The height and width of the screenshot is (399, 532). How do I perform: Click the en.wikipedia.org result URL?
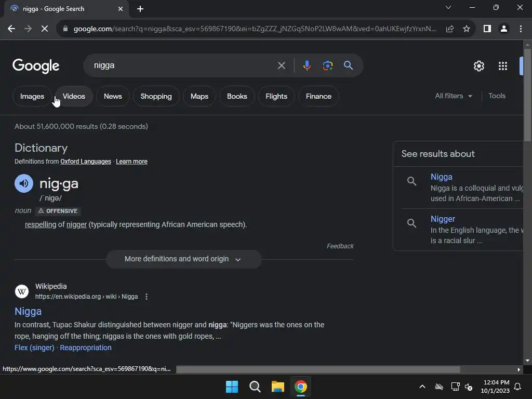point(87,297)
